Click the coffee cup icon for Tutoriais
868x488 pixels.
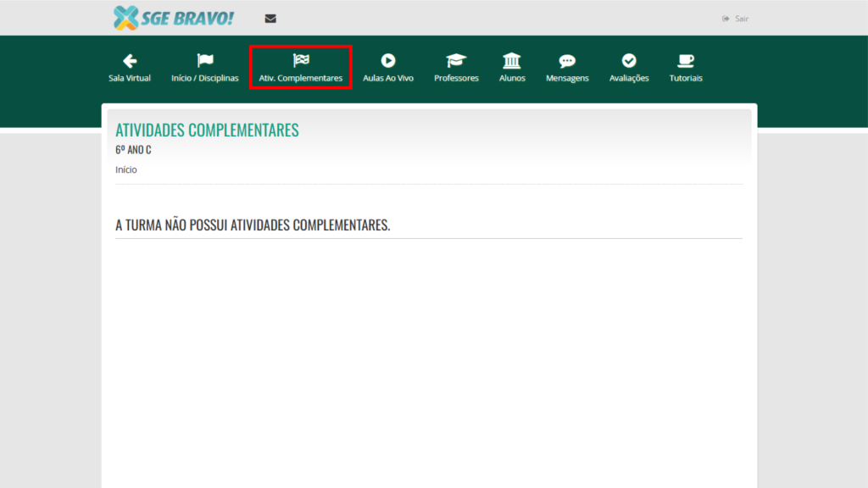click(x=686, y=61)
